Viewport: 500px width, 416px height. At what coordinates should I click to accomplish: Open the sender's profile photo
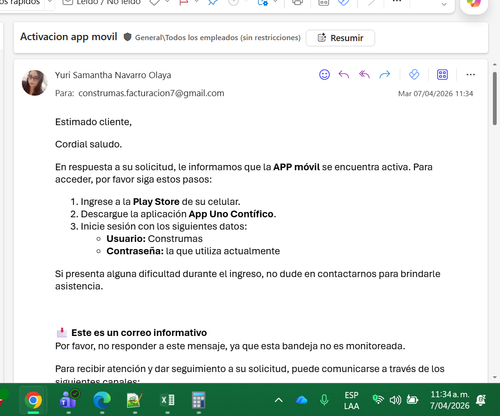click(x=34, y=83)
